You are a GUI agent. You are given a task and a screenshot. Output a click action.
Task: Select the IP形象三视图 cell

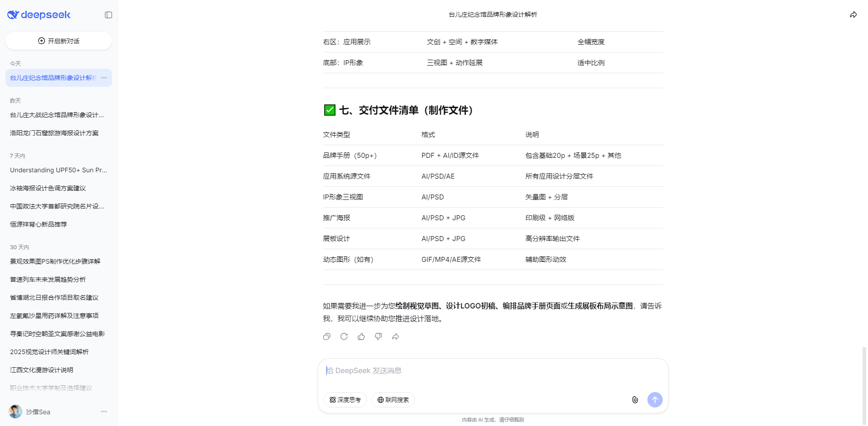click(x=343, y=197)
